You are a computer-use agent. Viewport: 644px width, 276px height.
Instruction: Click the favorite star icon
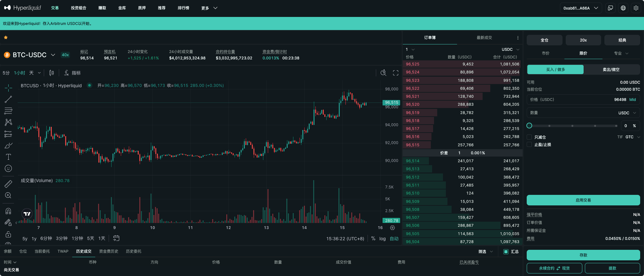[6, 37]
